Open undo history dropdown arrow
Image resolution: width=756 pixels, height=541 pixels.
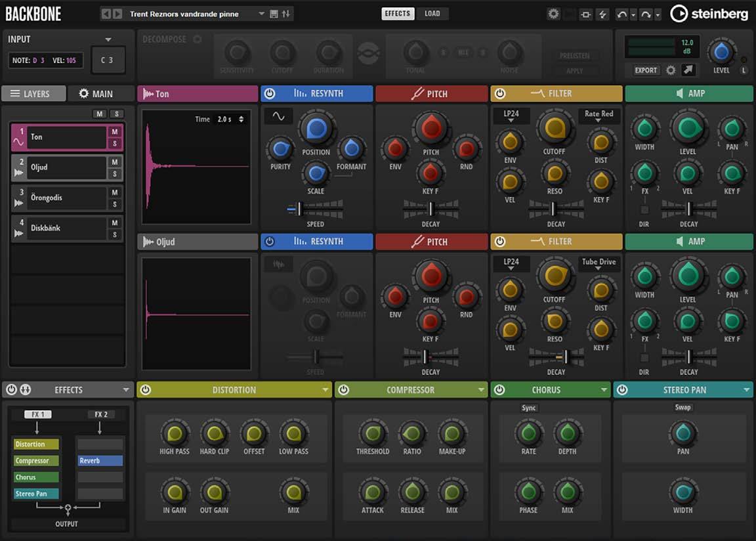tap(633, 15)
